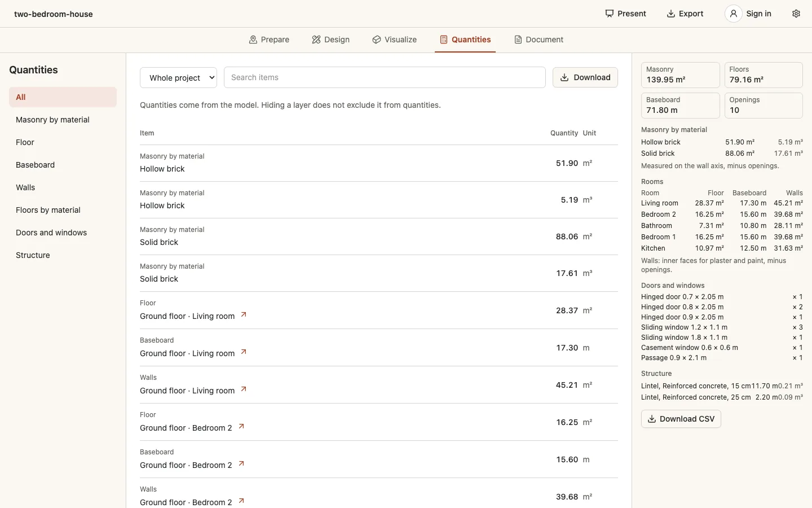Open the Document tab
812x508 pixels.
(539, 40)
